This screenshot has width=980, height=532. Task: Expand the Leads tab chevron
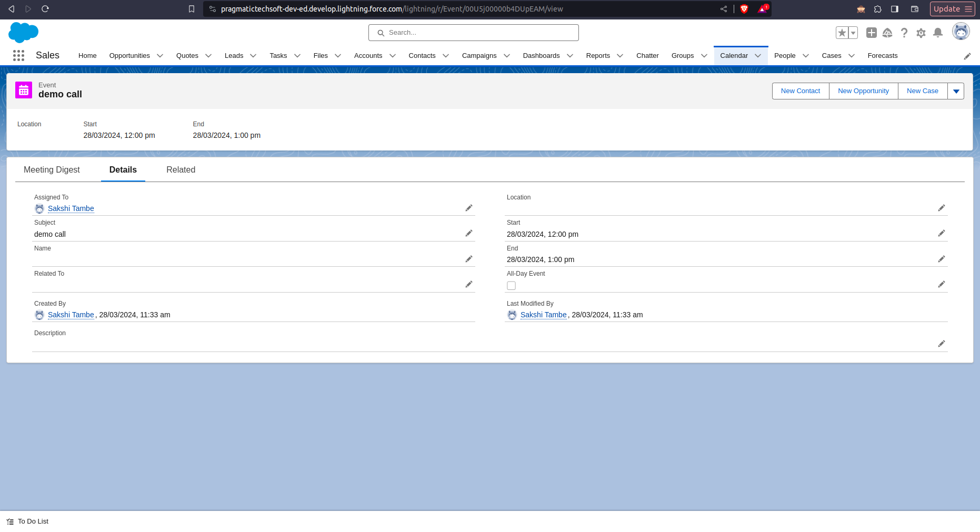point(253,56)
